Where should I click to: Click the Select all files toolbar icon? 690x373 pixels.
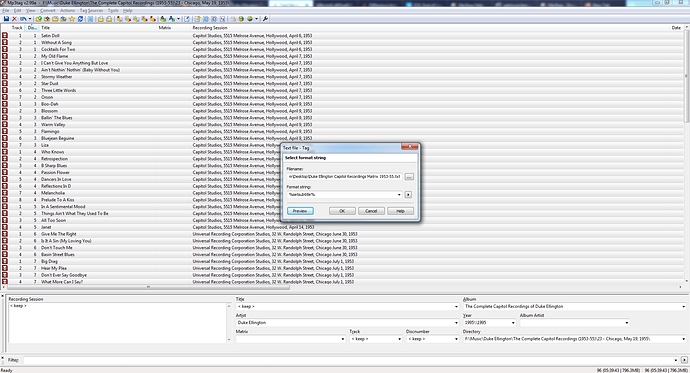tap(90, 19)
